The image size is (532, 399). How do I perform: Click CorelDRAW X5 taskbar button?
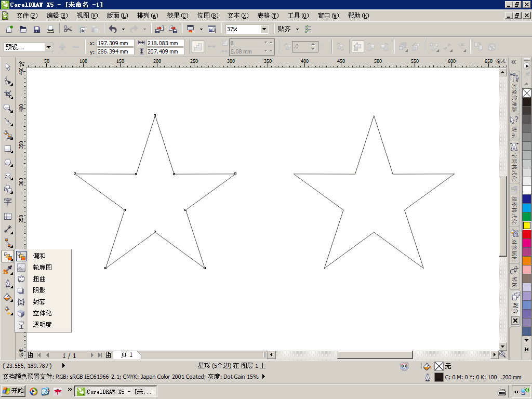(116, 391)
